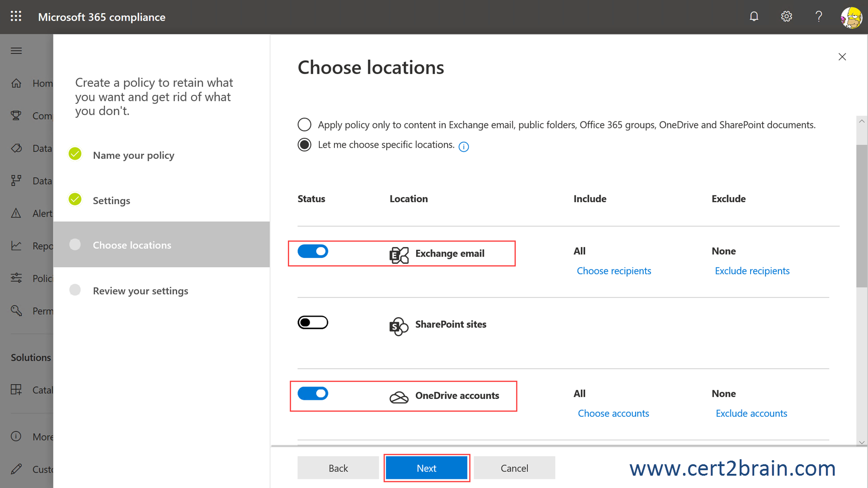This screenshot has width=868, height=488.
Task: Click the scrollbar up arrow
Action: tap(862, 121)
